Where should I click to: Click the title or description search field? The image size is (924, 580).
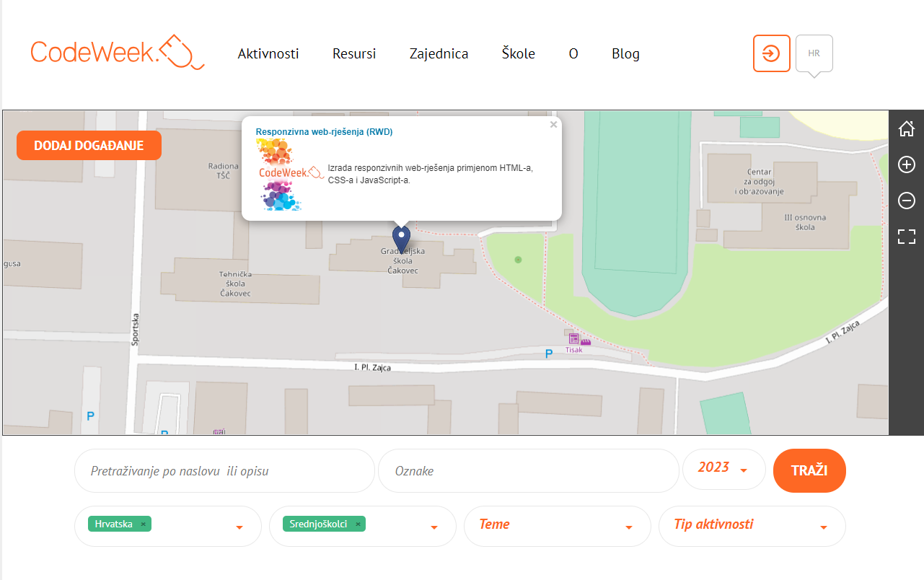224,471
